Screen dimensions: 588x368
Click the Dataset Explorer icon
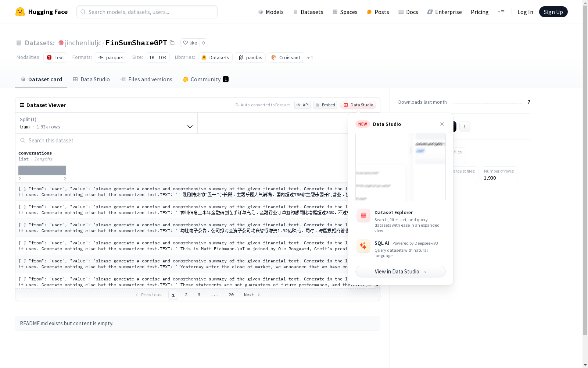363,216
